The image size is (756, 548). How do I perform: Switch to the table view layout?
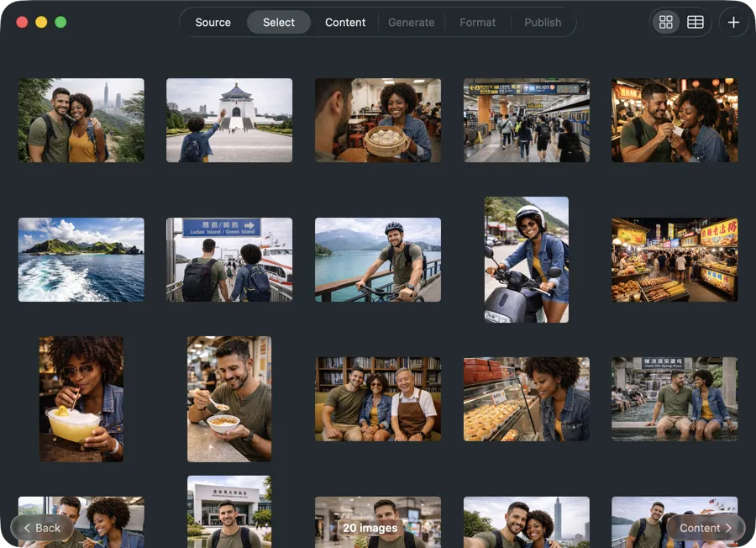click(695, 22)
